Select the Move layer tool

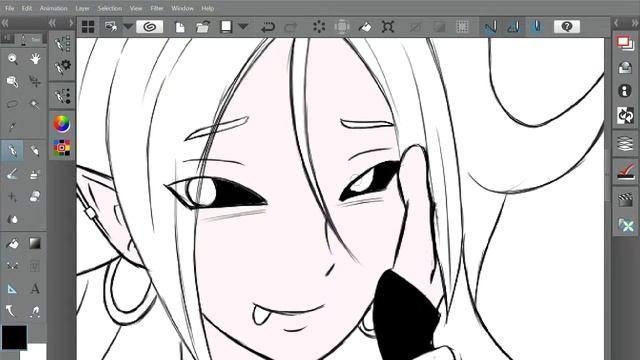(35, 82)
